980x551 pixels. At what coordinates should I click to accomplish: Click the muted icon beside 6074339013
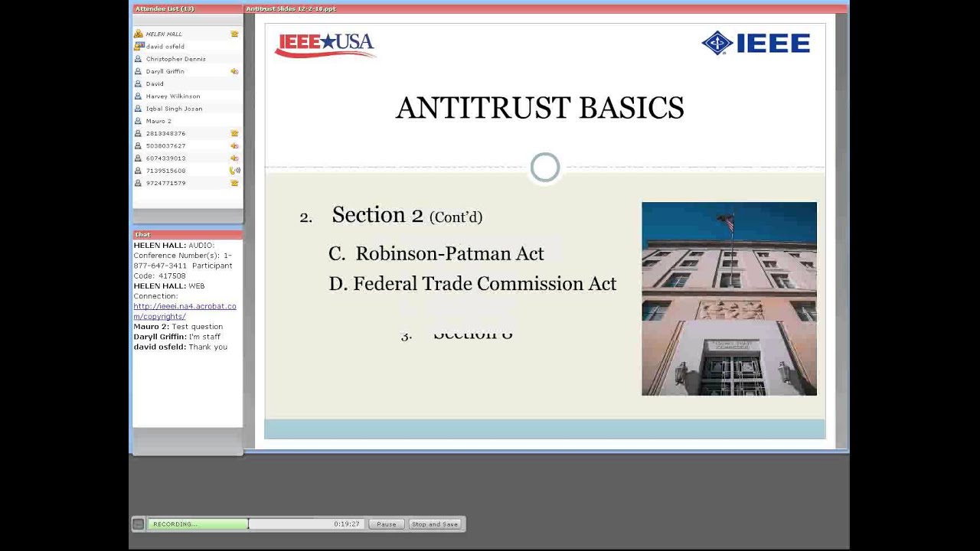click(234, 158)
